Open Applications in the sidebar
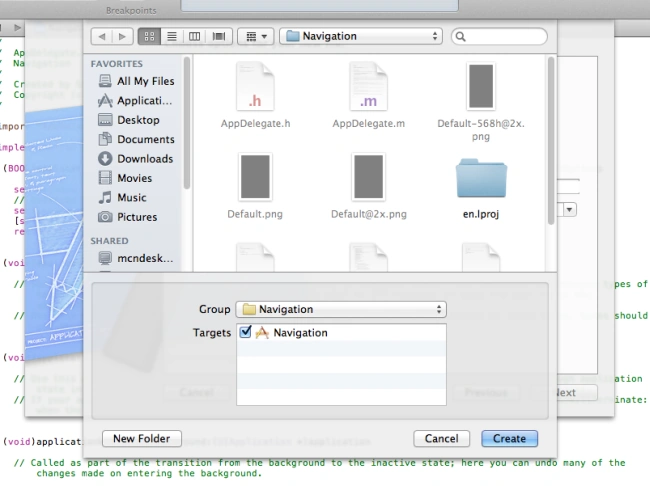 point(135,100)
